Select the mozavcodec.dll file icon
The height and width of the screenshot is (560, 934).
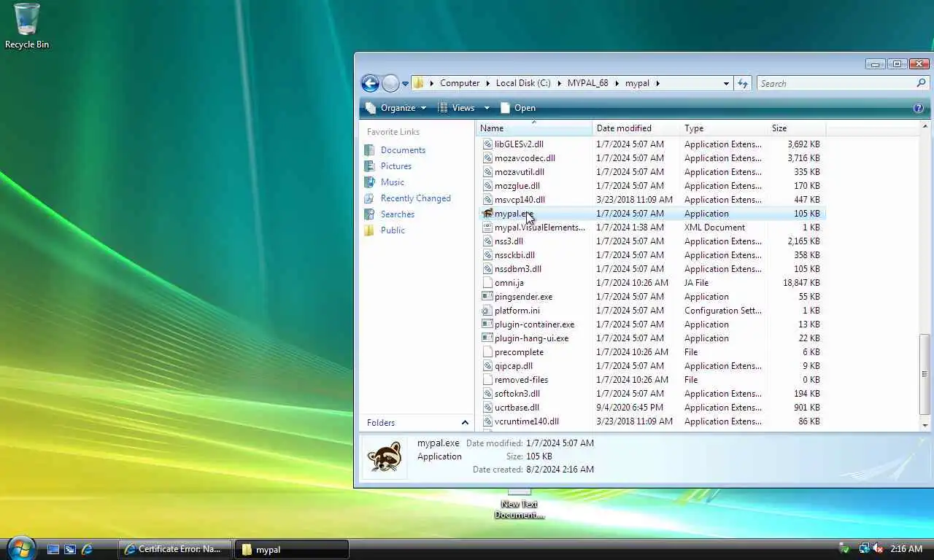click(x=487, y=158)
